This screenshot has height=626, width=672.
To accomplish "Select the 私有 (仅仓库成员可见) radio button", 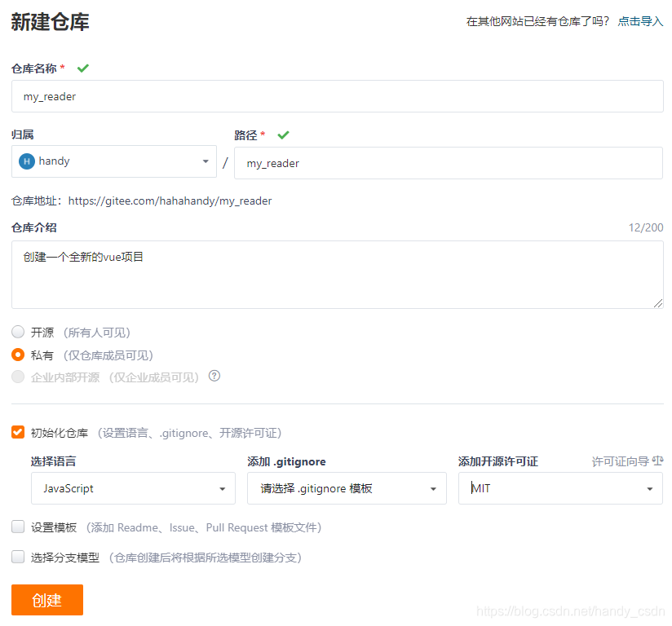I will tap(18, 355).
